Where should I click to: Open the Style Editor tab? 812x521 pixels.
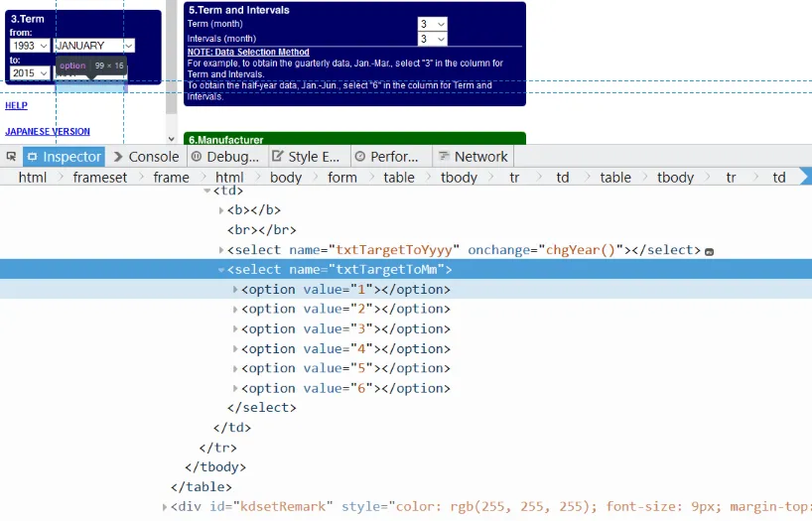tap(306, 157)
